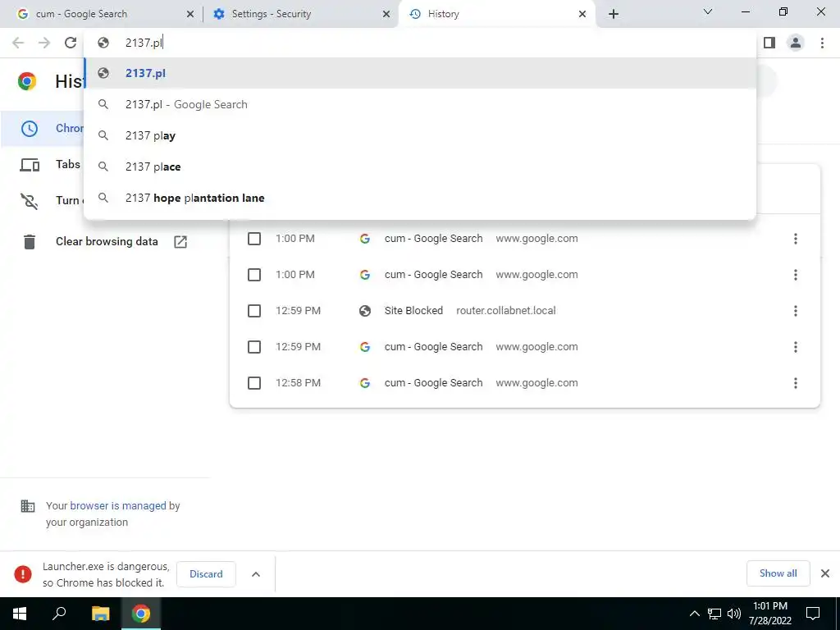Check the 12:58 PM history entry checkbox
The image size is (840, 630).
coord(254,383)
